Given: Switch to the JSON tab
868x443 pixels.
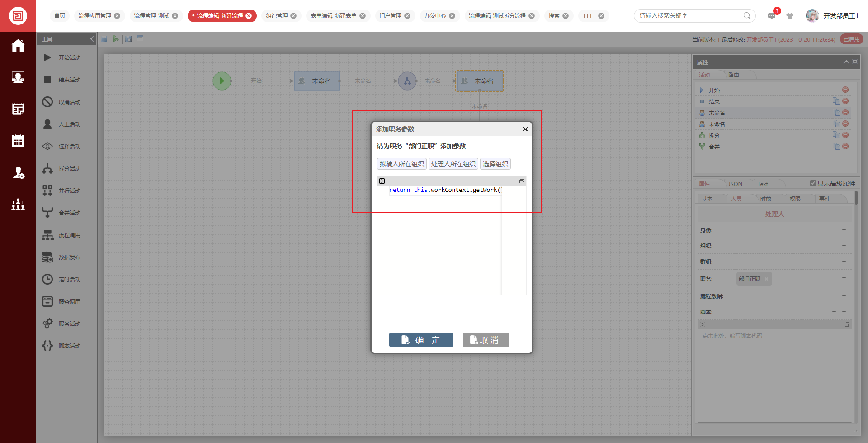Looking at the screenshot, I should (735, 184).
